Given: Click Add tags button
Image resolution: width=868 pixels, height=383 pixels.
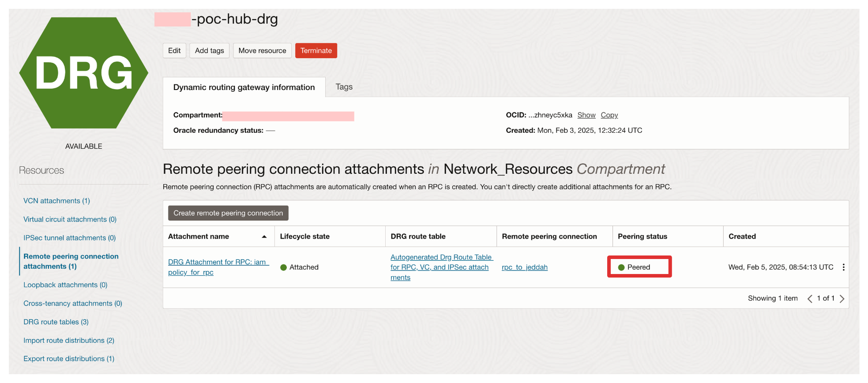Looking at the screenshot, I should click(x=209, y=51).
